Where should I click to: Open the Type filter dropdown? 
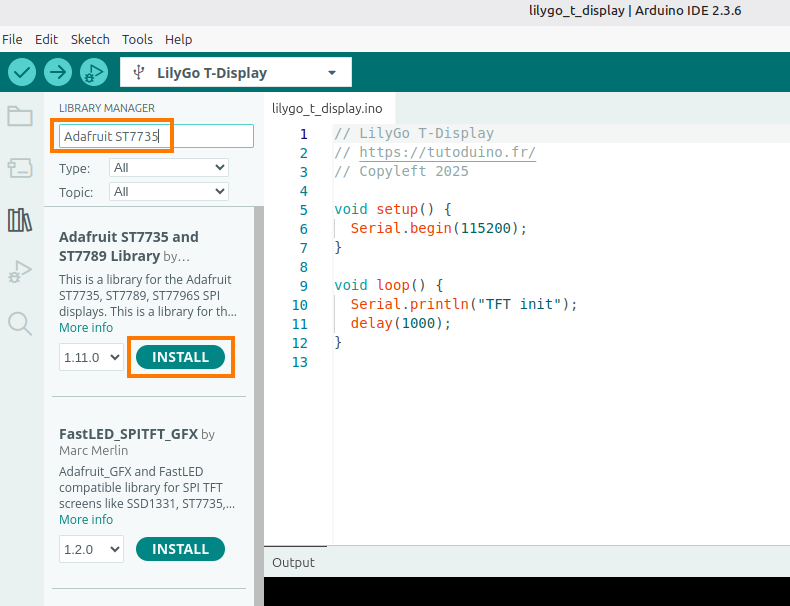[169, 168]
